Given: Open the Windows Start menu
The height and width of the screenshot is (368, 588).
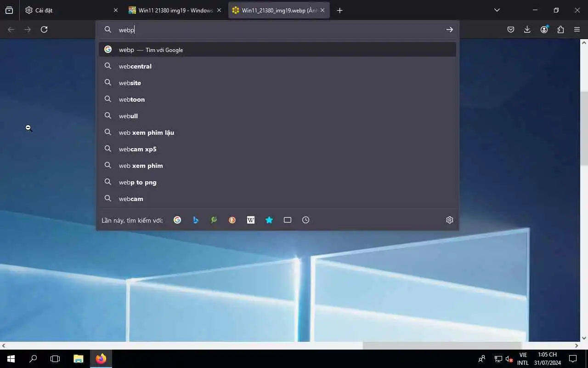Looking at the screenshot, I should pyautogui.click(x=11, y=359).
